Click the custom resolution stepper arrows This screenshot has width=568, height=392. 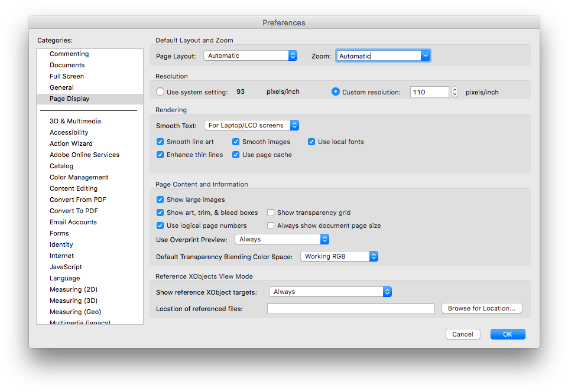click(455, 92)
